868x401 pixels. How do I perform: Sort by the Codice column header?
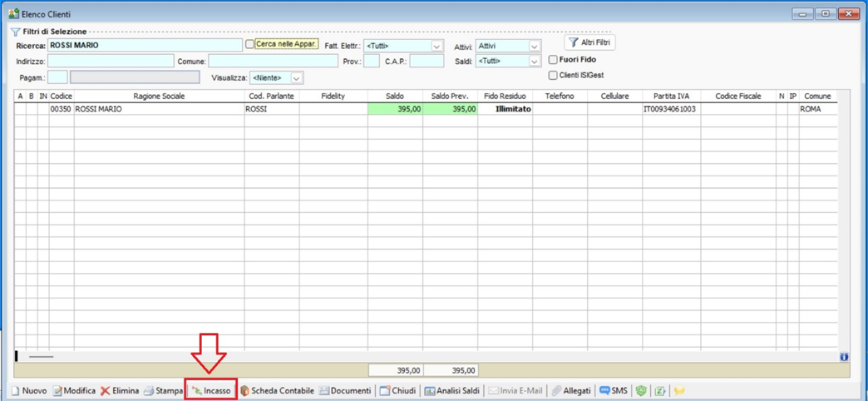62,97
